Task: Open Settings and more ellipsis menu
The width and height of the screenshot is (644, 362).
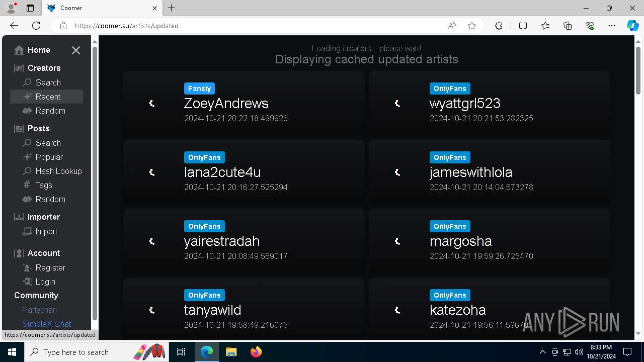Action: pos(612,26)
